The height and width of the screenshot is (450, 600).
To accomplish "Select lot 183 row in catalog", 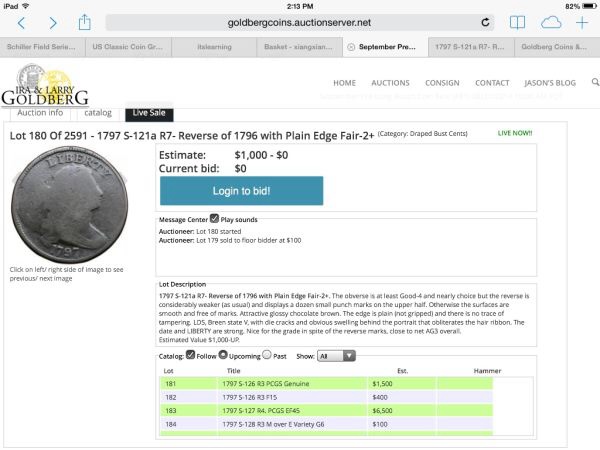I will click(x=326, y=411).
